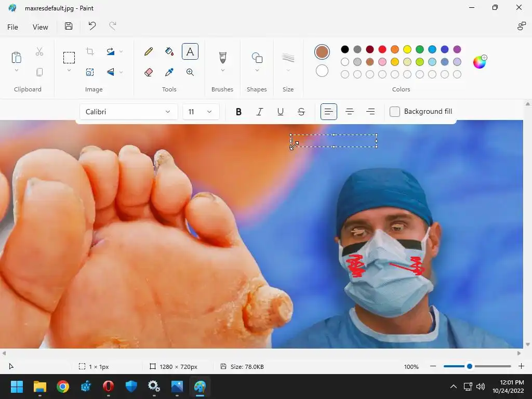Toggle Strikethrough text formatting

tap(301, 112)
